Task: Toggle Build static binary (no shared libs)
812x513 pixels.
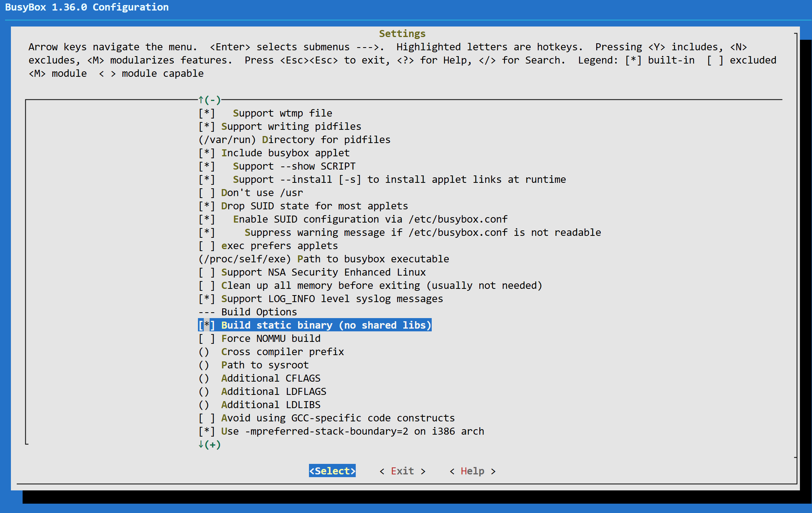Action: (x=315, y=325)
